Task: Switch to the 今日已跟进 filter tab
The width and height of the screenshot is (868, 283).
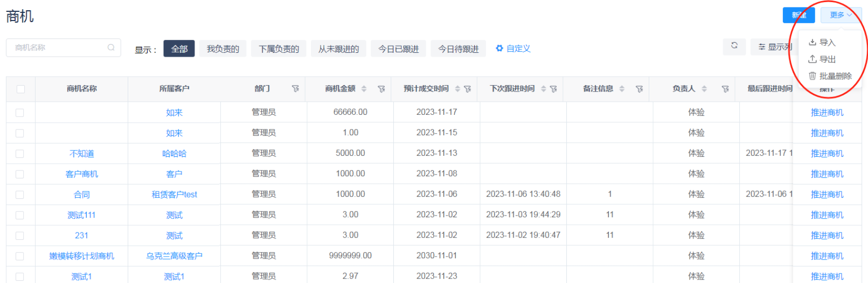Action: click(399, 49)
